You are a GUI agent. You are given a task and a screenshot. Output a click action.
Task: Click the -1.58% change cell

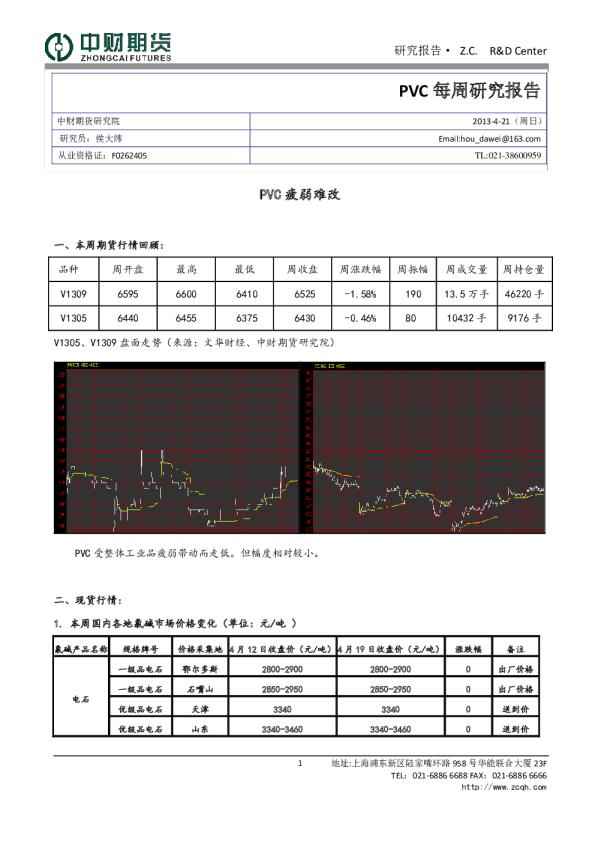coord(361,294)
